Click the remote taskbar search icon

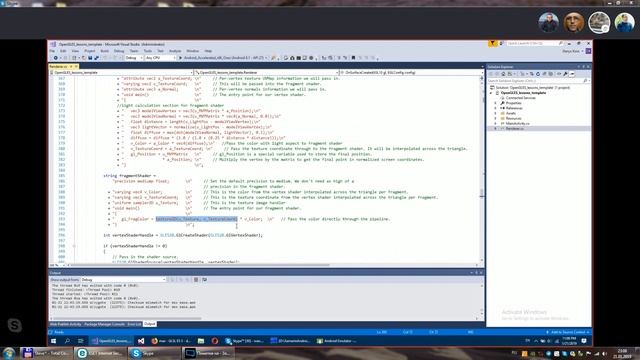click(x=67, y=341)
